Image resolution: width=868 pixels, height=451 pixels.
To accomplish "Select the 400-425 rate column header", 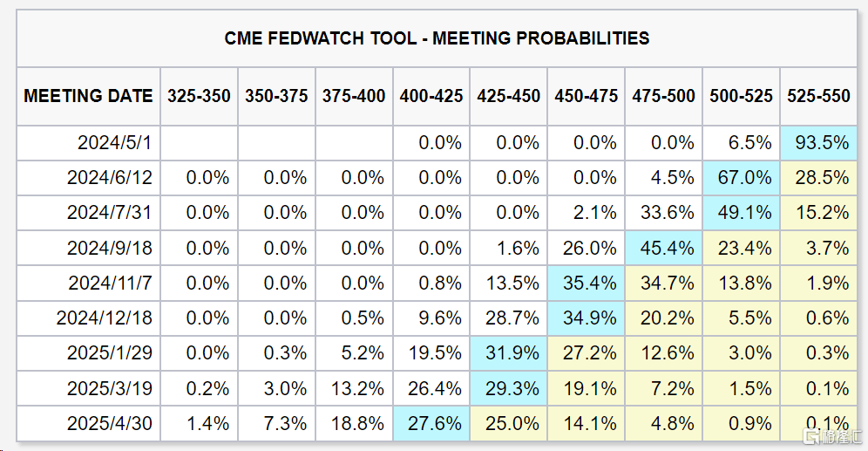I will tap(431, 96).
